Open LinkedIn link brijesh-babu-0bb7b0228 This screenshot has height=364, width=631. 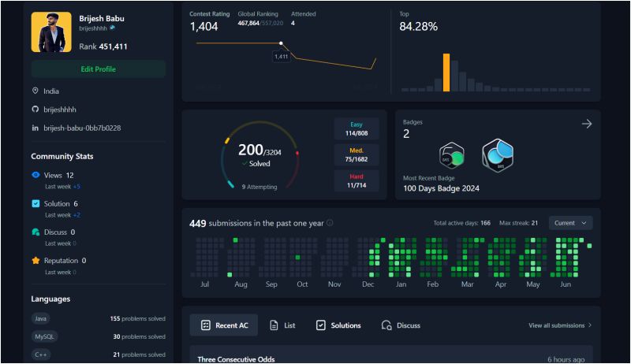coord(82,128)
